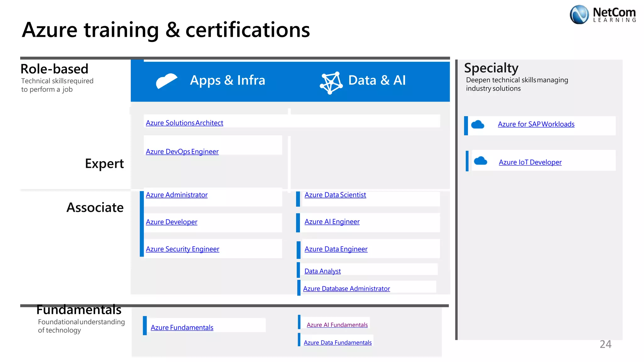644x362 pixels.
Task: Follow the Azure AI Engineer link
Action: click(x=332, y=222)
